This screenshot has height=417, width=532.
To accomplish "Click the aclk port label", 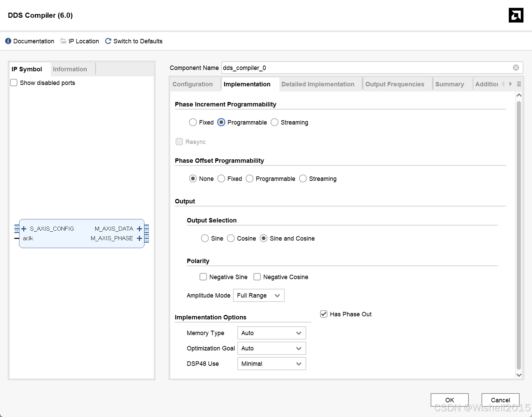I will (28, 238).
